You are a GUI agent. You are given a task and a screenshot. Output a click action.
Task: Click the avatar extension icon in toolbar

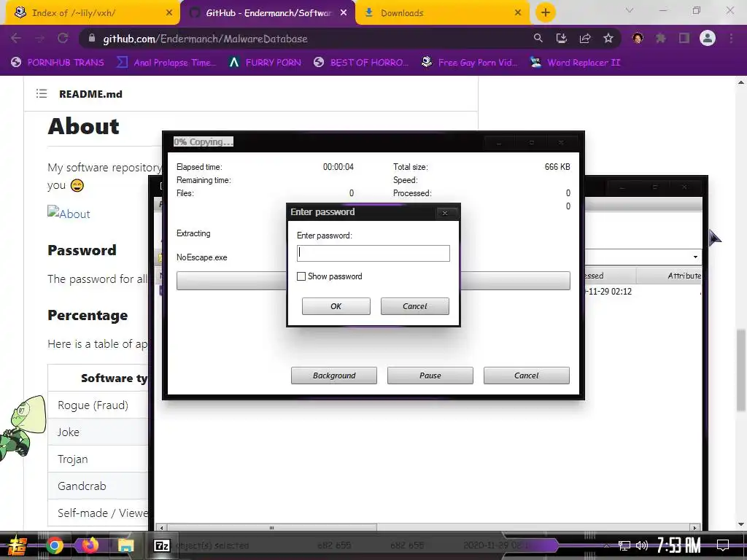click(x=638, y=38)
